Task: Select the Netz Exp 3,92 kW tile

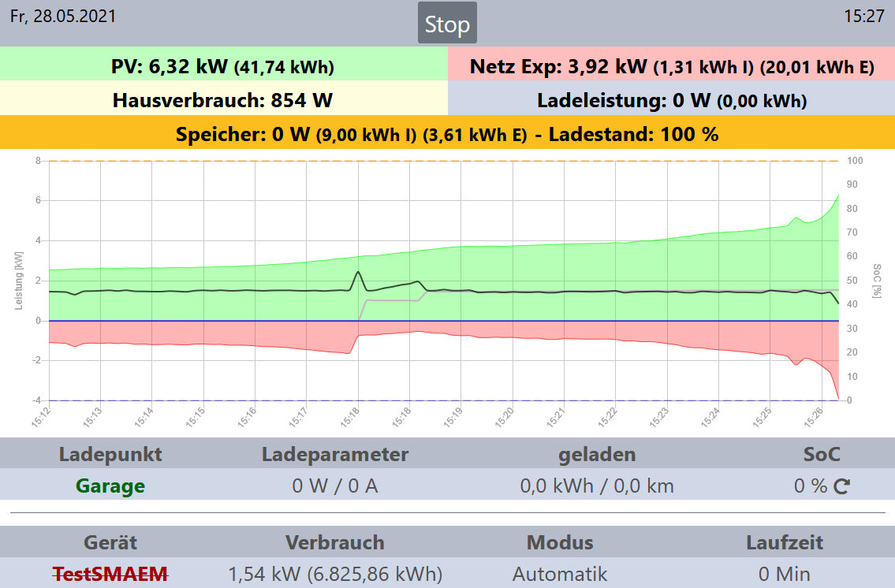Action: coord(671,64)
